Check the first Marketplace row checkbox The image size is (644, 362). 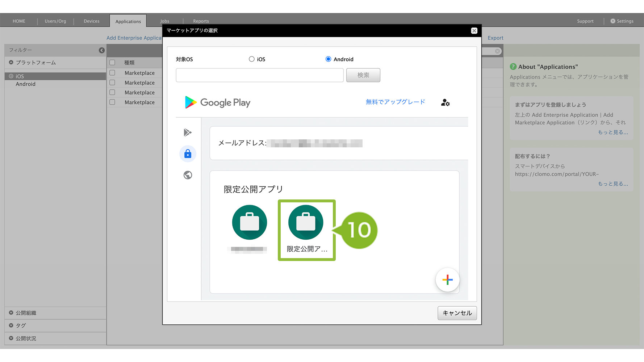(112, 73)
